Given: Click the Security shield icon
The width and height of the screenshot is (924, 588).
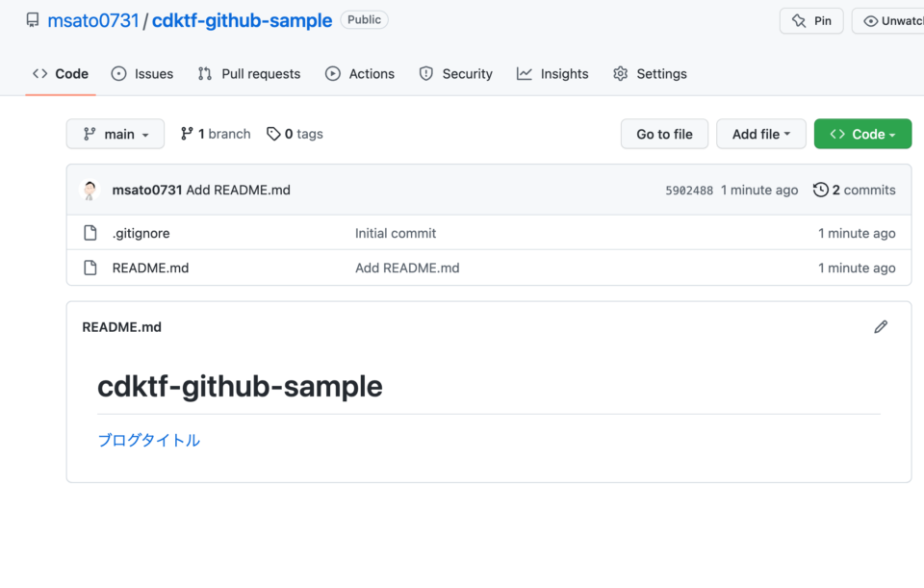Looking at the screenshot, I should (x=424, y=73).
